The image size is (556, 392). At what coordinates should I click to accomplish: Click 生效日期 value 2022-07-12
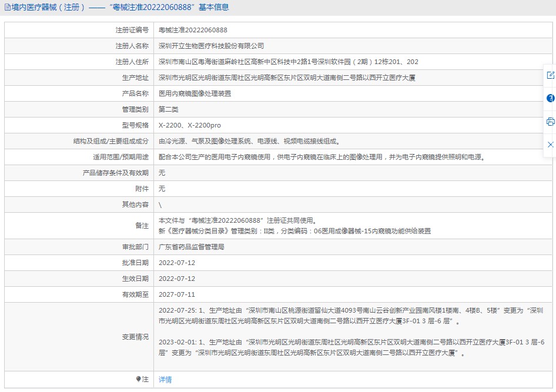(x=176, y=279)
